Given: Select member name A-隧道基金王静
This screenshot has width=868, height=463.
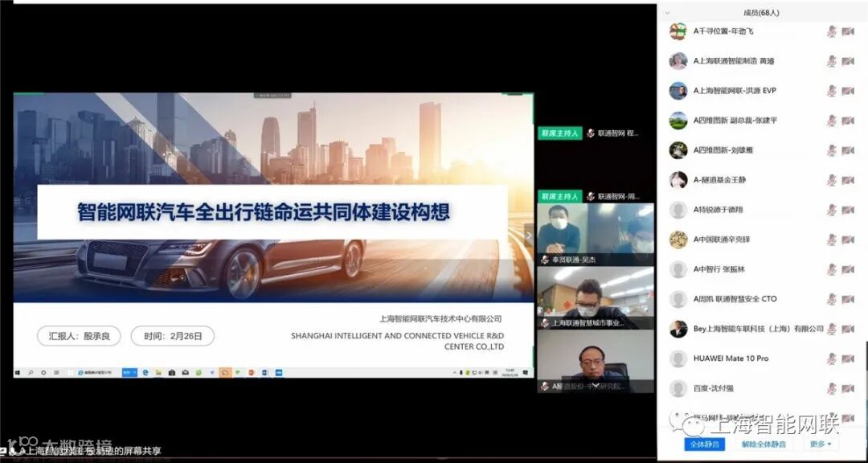Looking at the screenshot, I should coord(719,180).
